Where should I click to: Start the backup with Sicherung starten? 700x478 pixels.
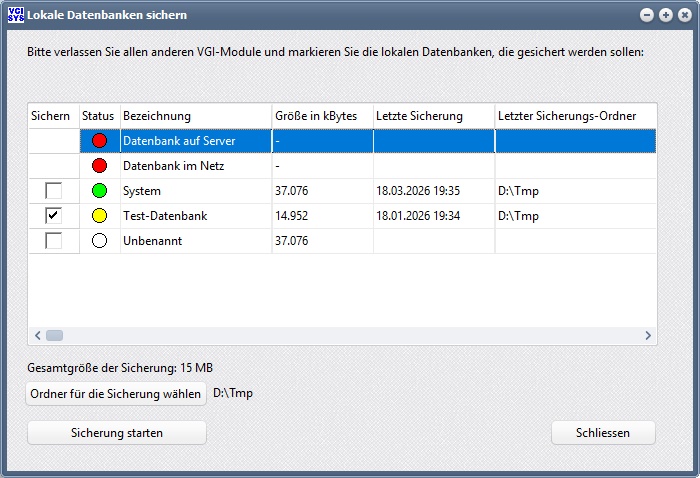(x=116, y=433)
